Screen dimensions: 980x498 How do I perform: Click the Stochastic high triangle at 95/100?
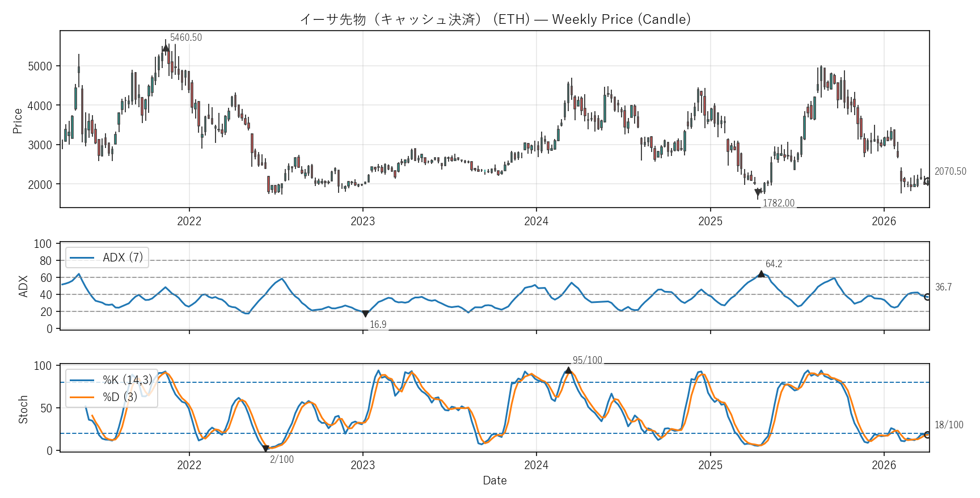point(568,370)
